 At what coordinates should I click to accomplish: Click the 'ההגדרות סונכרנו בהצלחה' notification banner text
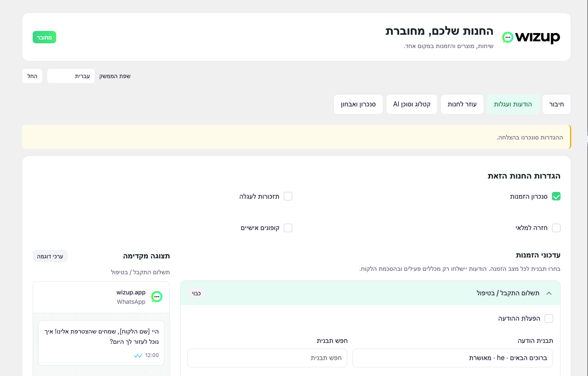pos(530,137)
